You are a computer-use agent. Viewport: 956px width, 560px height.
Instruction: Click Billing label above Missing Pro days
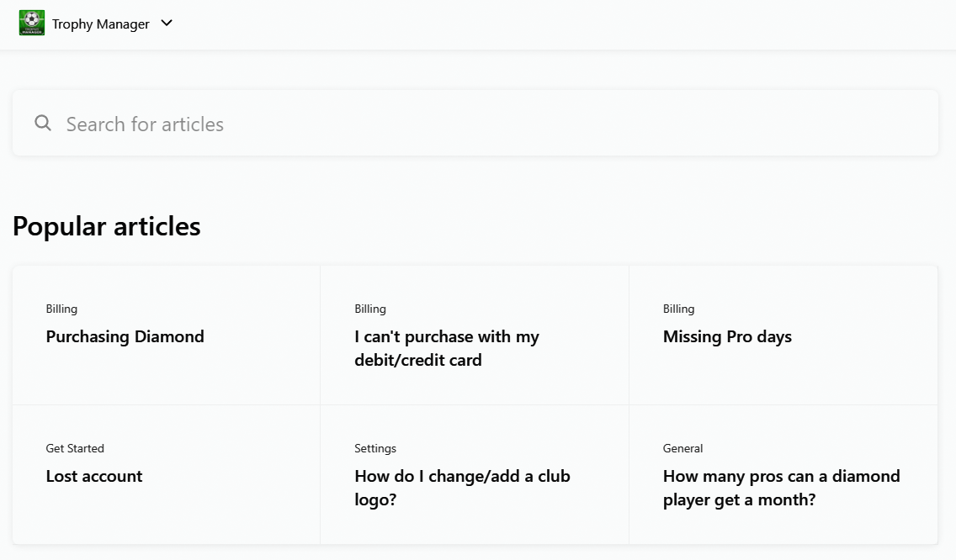[x=678, y=309]
